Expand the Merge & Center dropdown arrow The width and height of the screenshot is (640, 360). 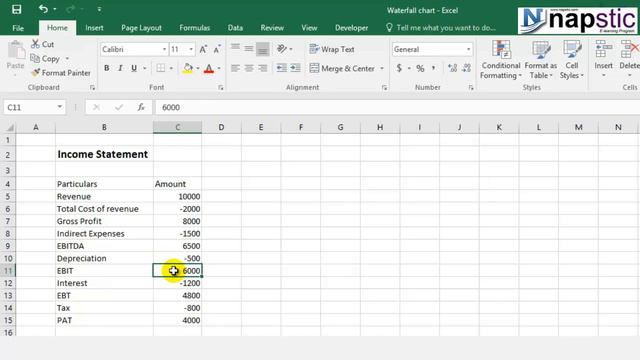(x=382, y=68)
